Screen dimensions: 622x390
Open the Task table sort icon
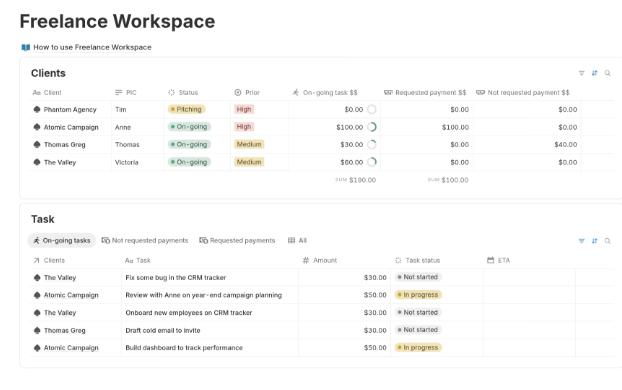594,241
